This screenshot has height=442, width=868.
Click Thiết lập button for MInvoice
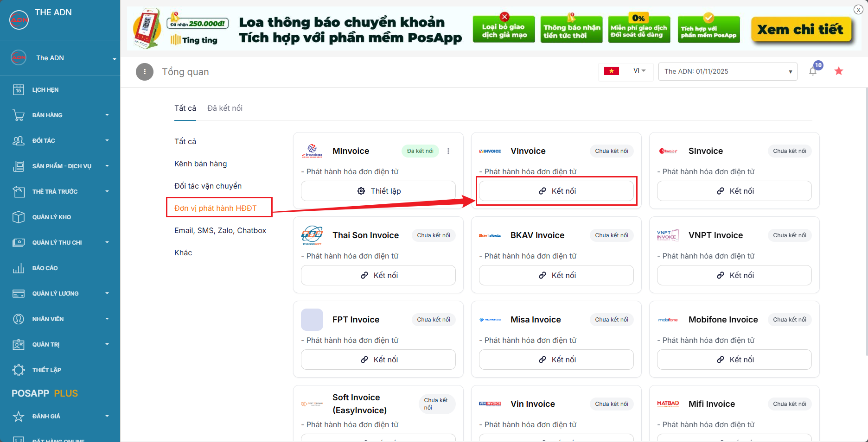click(378, 191)
